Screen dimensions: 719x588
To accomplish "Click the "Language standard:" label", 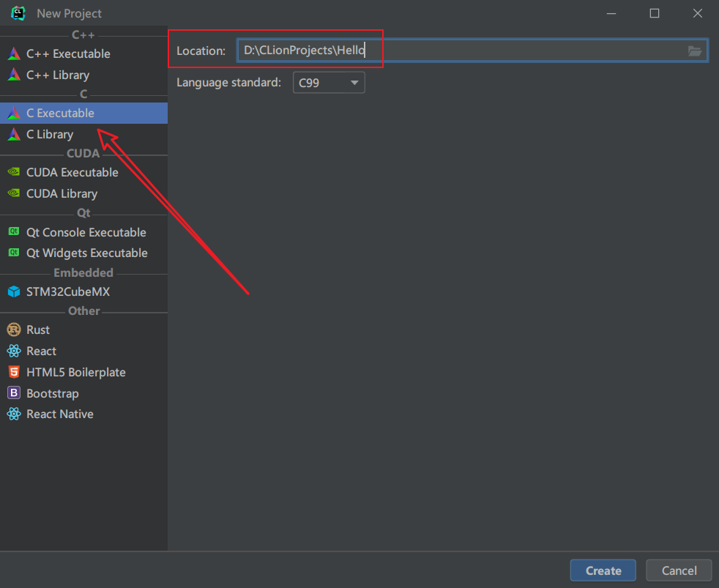I will pos(229,83).
